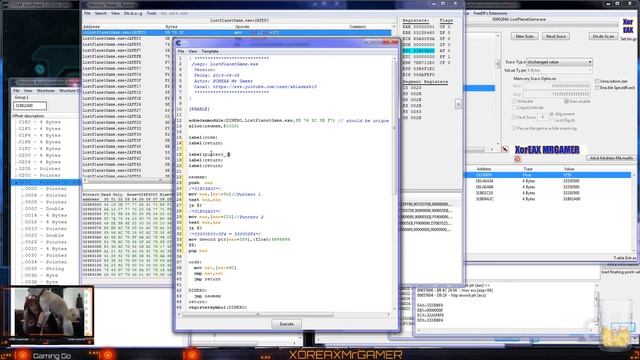
Task: Expand the 020C - Pointer tree node
Action: (16, 176)
